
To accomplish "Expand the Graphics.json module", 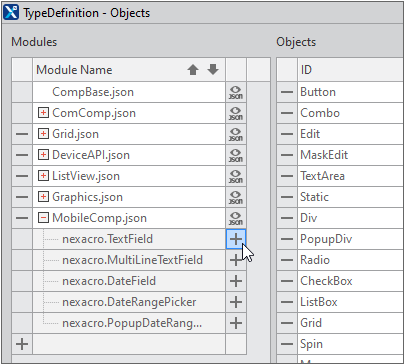I will click(x=43, y=197).
